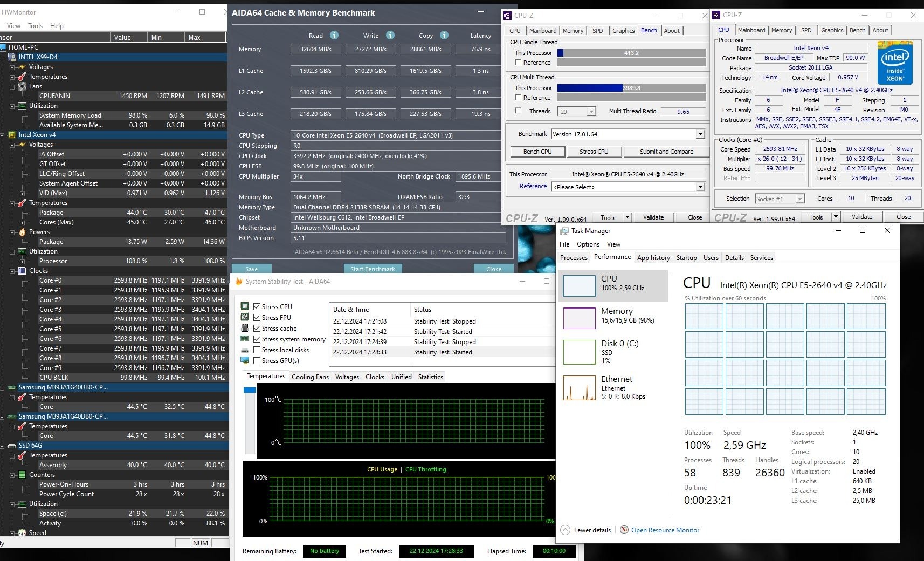Open the View menu in HWMonitor

point(13,26)
